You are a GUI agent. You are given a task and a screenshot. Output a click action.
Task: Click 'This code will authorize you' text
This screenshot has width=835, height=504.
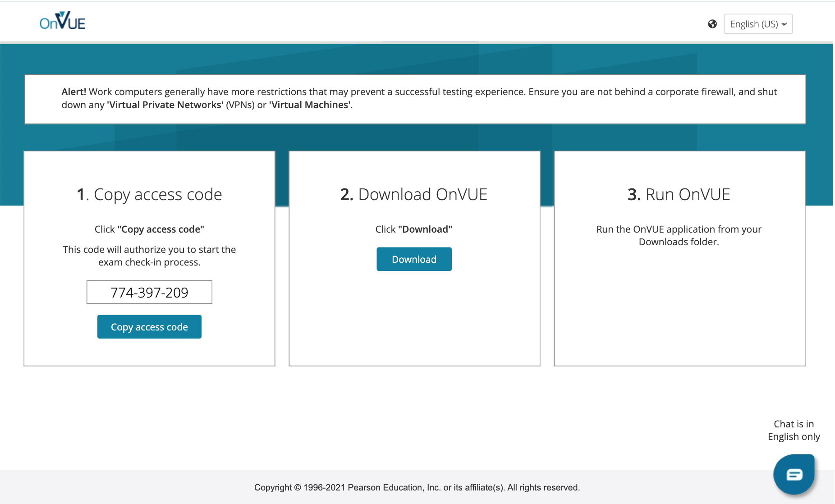tap(149, 256)
